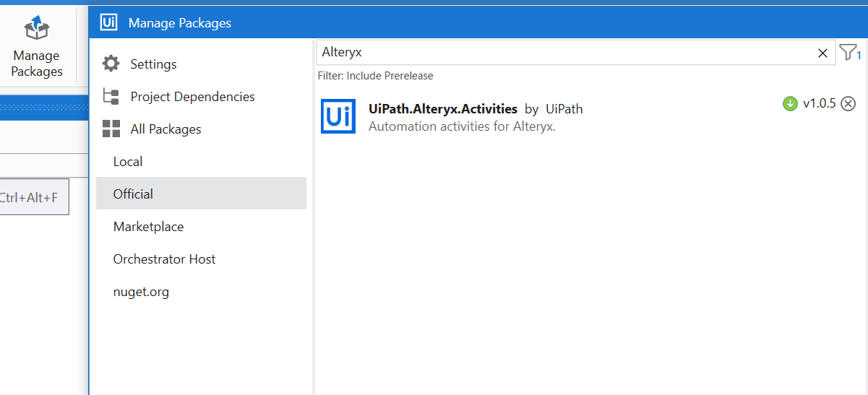Click the UiPath.Alteryx.Activities package logo
The height and width of the screenshot is (395, 868).
338,116
